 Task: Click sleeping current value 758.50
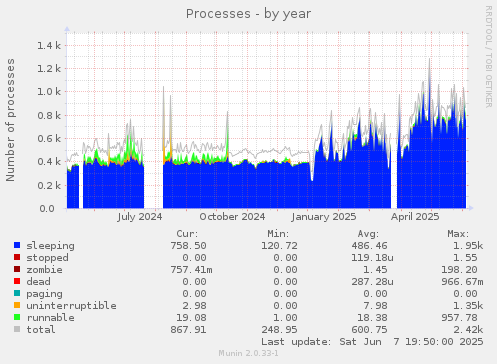point(188,246)
